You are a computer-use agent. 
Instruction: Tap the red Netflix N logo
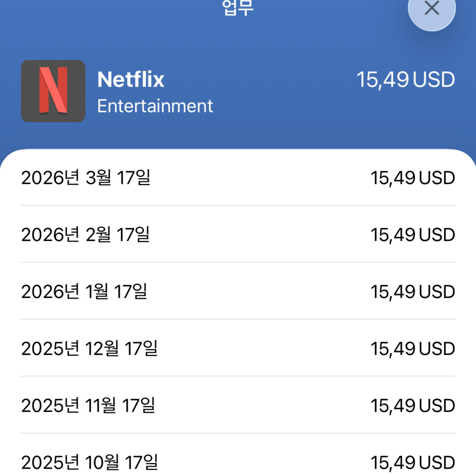[53, 91]
